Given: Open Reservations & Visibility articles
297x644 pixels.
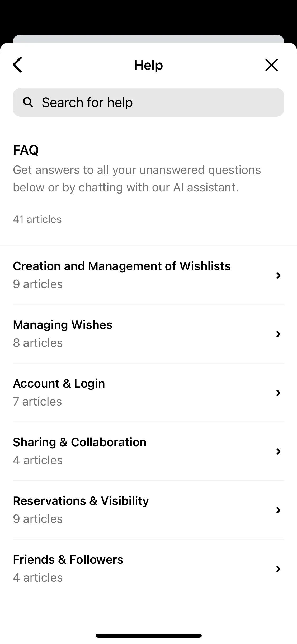Looking at the screenshot, I should click(x=148, y=510).
